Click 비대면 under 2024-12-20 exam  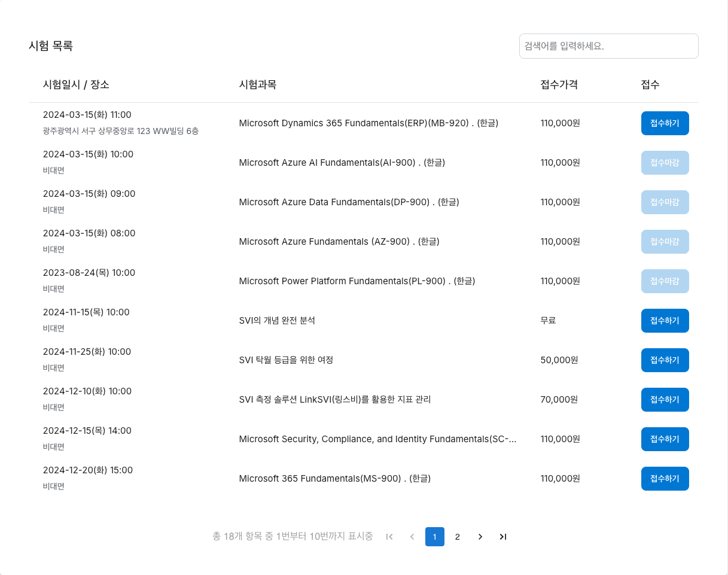click(54, 486)
